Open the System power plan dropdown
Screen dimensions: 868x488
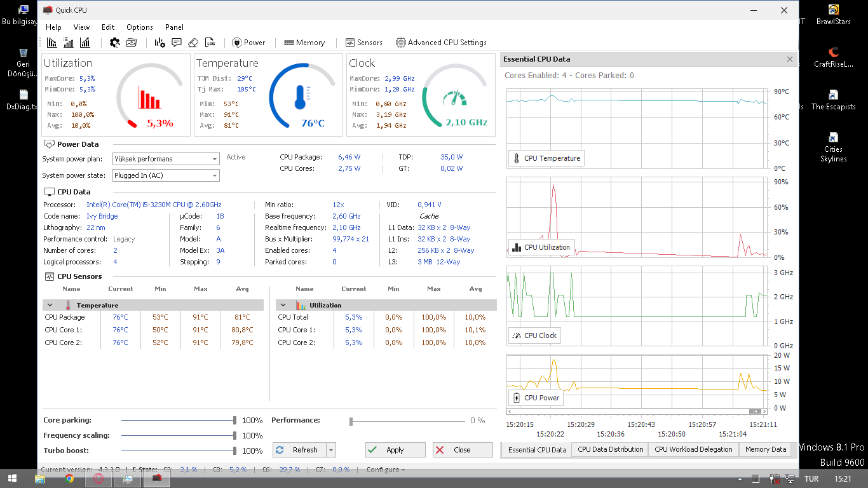coord(166,159)
